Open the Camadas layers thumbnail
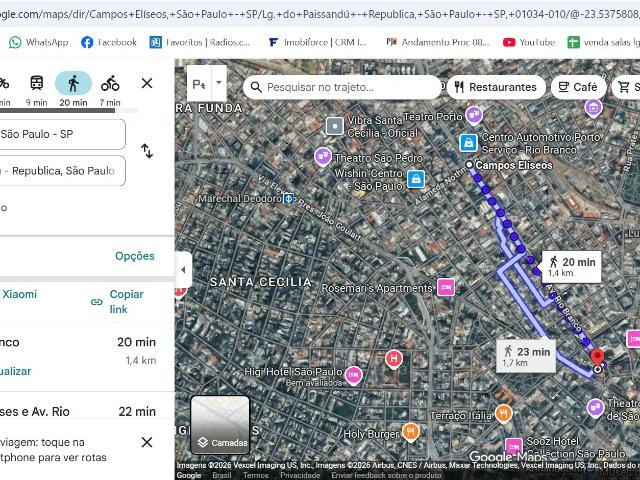The height and width of the screenshot is (480, 640). [220, 425]
